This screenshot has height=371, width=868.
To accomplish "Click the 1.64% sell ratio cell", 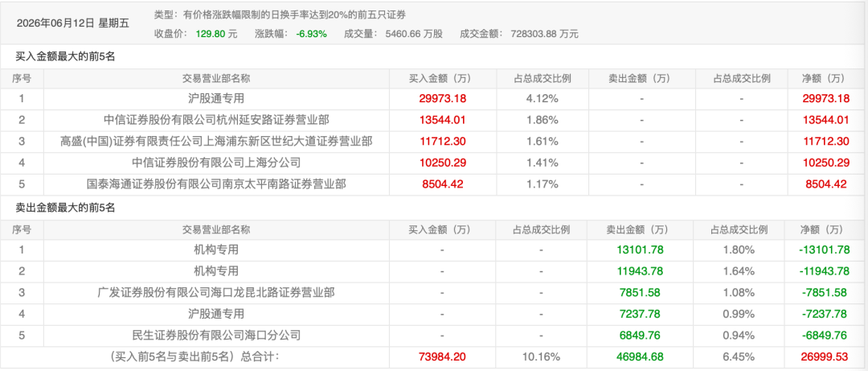I will coord(739,271).
